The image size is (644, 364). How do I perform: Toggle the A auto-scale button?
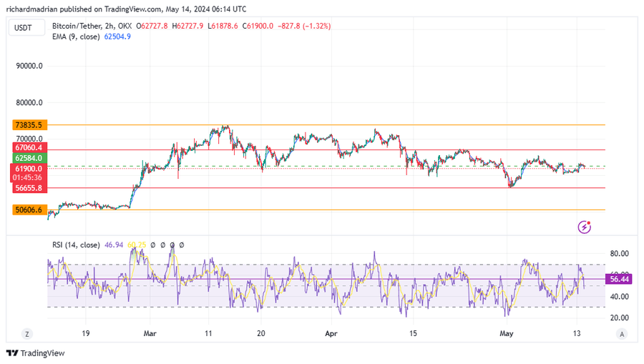click(x=622, y=334)
